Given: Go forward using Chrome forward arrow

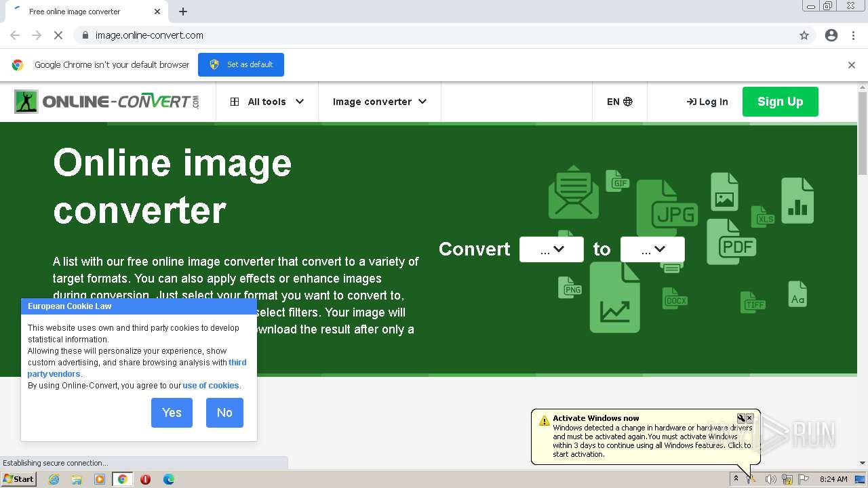Looking at the screenshot, I should pyautogui.click(x=37, y=35).
